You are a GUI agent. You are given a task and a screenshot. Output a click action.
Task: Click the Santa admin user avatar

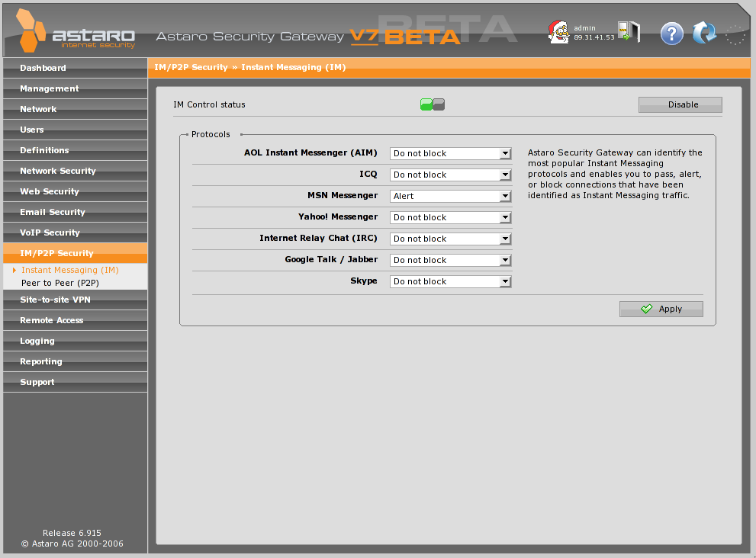coord(559,32)
